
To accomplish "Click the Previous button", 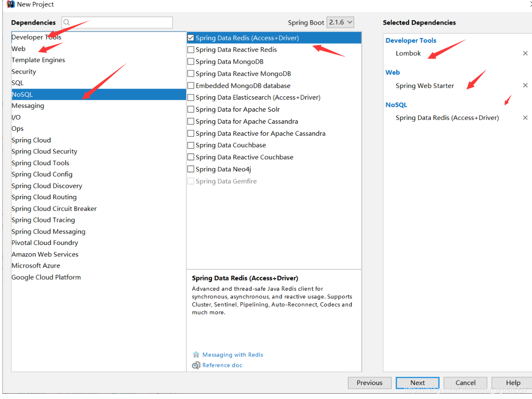I will click(370, 383).
